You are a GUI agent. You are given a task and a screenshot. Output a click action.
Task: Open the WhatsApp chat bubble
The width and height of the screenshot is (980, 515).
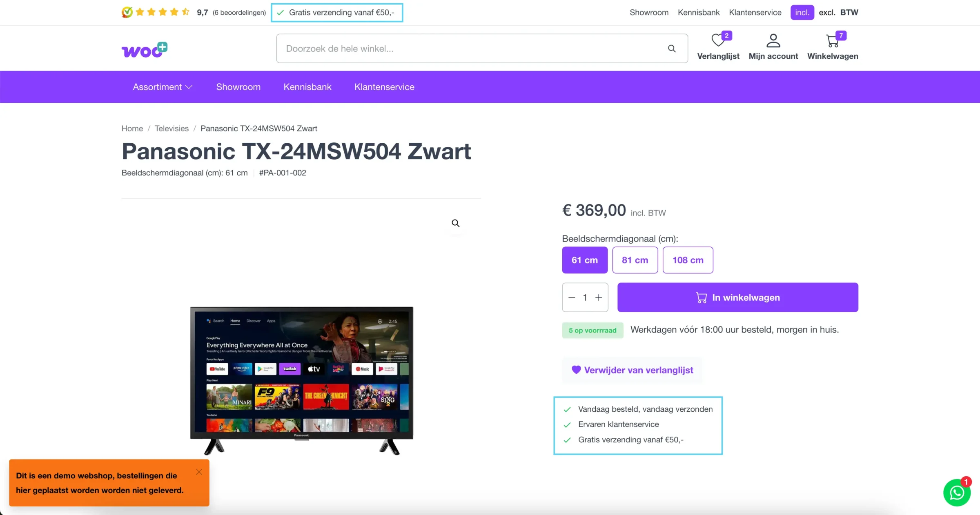(957, 493)
